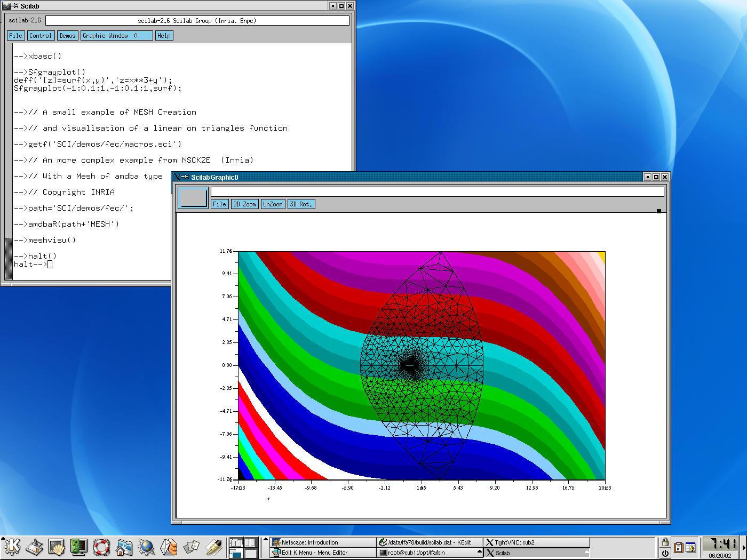The width and height of the screenshot is (747, 560).
Task: Open the Home folder icon in panel
Action: tap(124, 548)
